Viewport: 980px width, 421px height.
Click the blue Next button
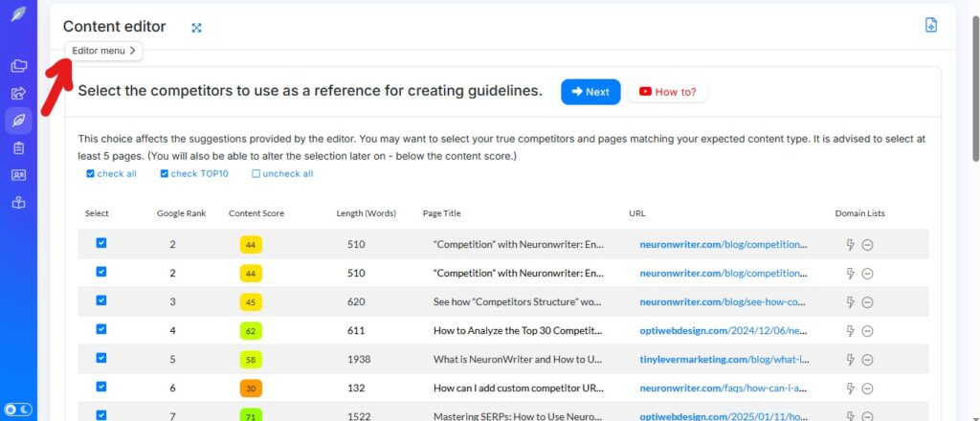pyautogui.click(x=590, y=92)
